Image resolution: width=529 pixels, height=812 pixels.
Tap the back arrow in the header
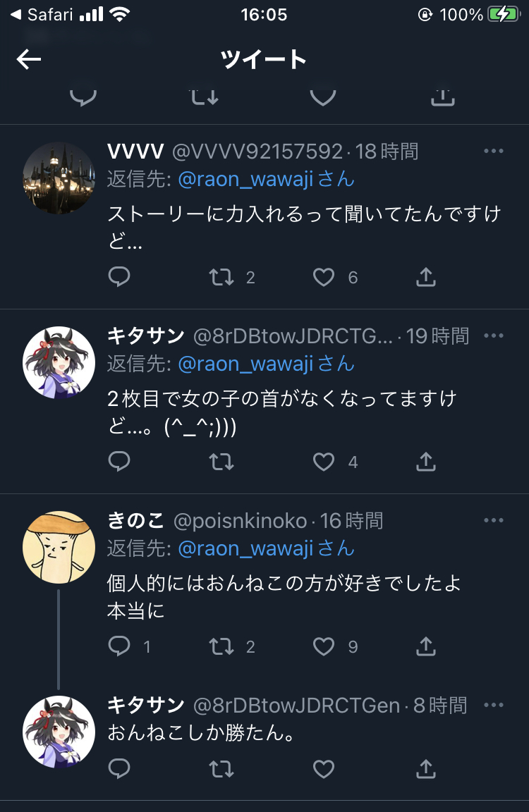point(28,59)
